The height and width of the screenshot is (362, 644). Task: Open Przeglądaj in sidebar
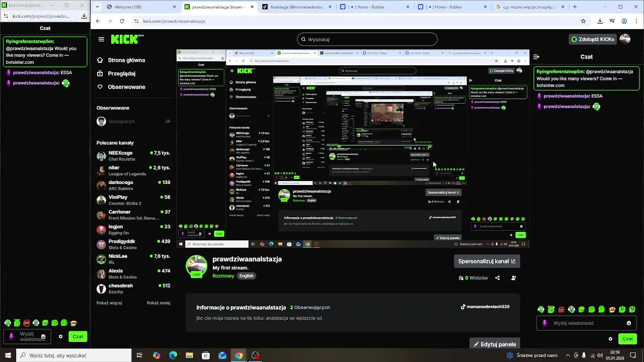117,73
